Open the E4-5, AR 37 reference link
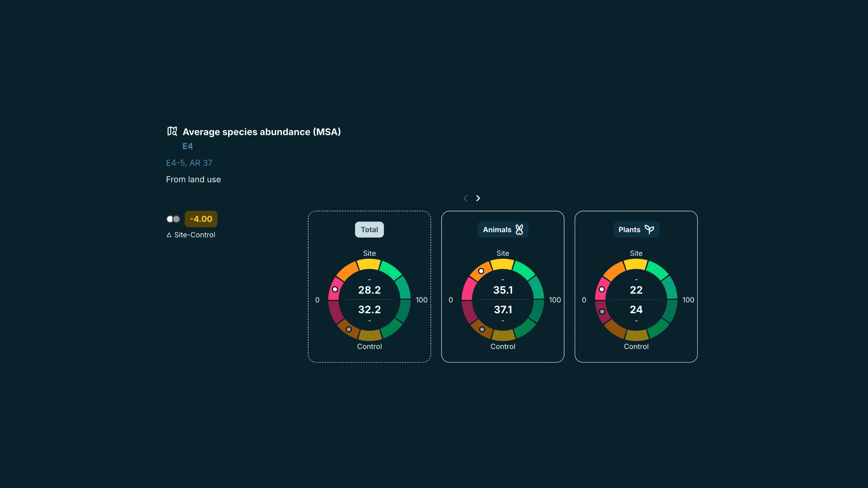Viewport: 868px width, 488px height. click(189, 163)
